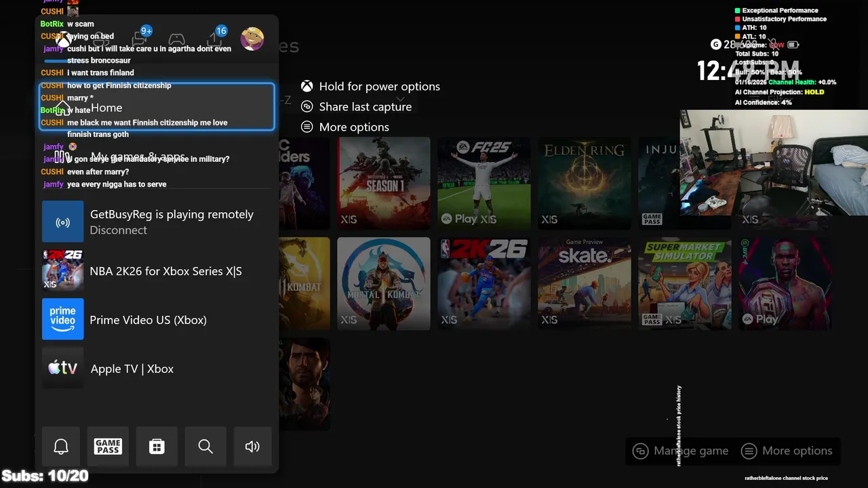Open the UFC fighter game tile

[785, 283]
